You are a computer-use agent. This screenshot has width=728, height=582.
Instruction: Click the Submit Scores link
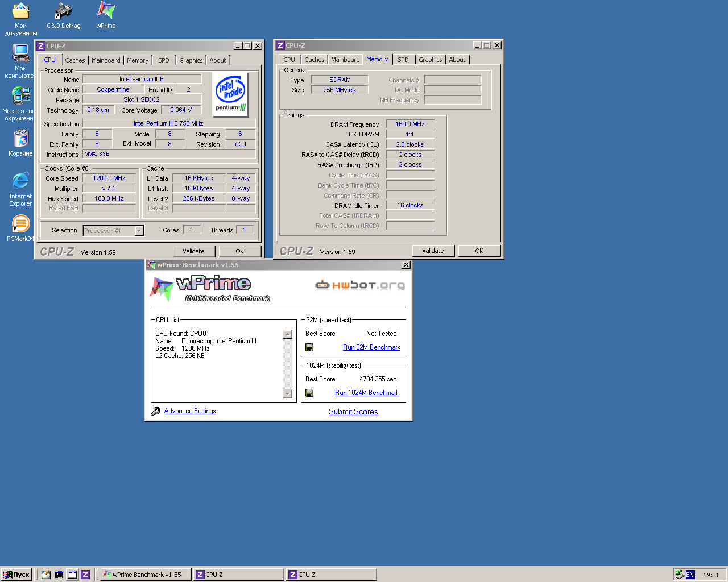tap(353, 412)
